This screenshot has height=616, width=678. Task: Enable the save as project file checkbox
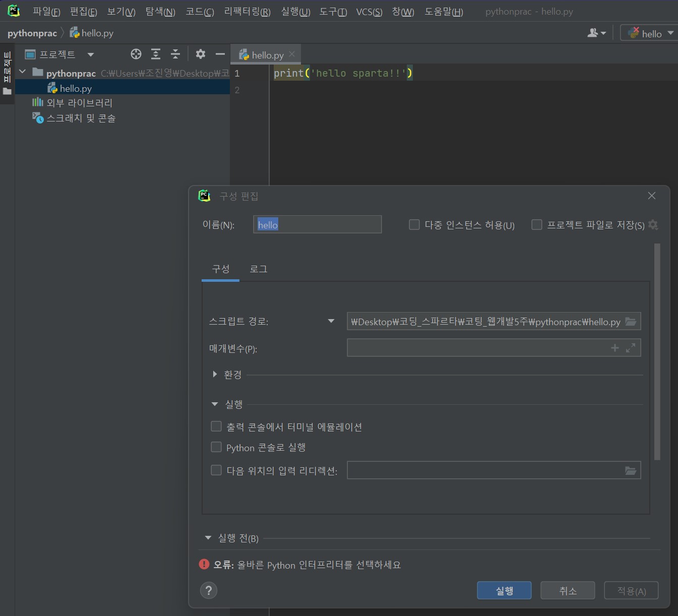point(537,224)
